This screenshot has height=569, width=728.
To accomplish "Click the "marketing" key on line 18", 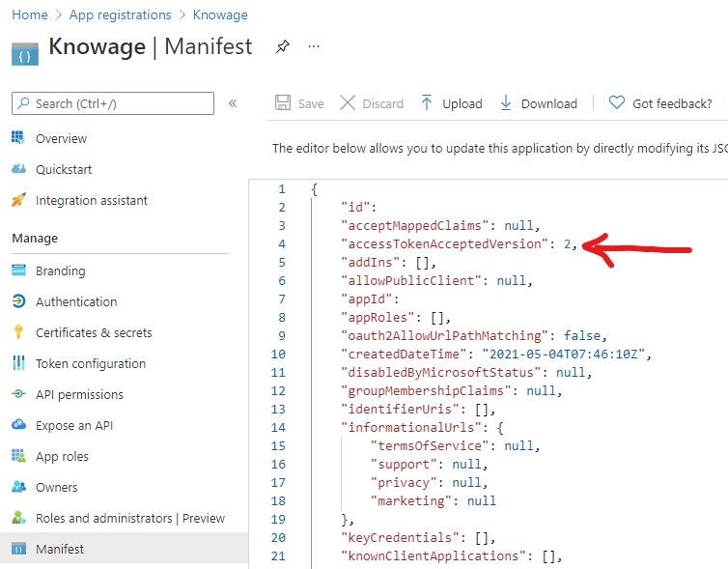I will [x=411, y=500].
